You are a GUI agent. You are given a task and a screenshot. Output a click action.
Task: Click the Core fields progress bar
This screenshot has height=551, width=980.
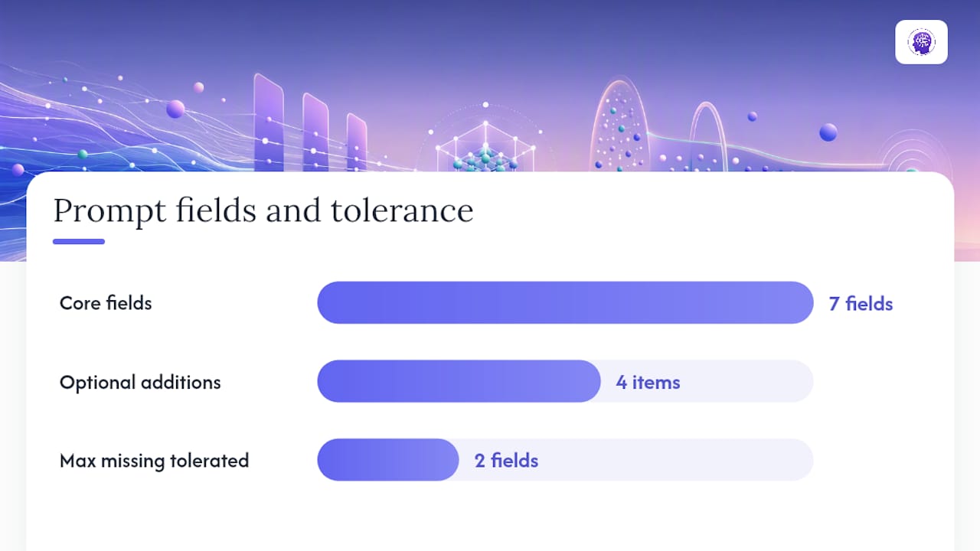tap(565, 303)
